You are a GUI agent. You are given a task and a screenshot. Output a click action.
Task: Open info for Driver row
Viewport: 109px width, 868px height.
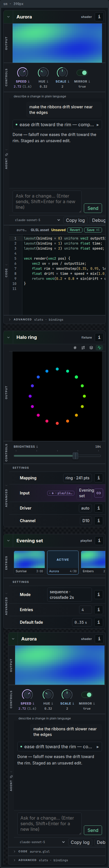pos(99,508)
